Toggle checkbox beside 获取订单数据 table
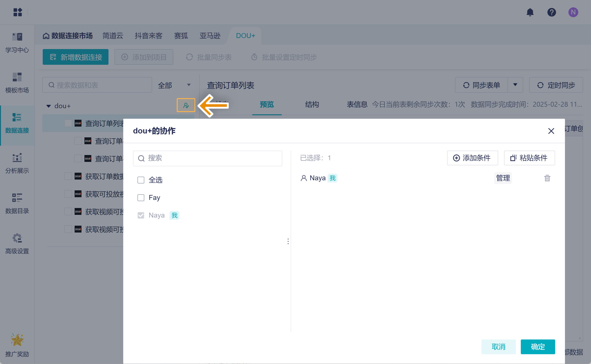This screenshot has width=591, height=364. tap(68, 176)
